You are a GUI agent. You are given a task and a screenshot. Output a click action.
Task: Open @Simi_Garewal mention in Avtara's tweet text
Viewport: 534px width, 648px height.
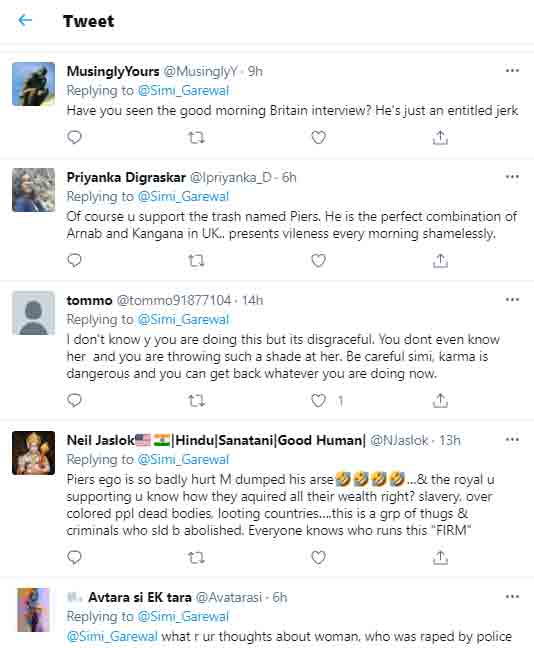112,636
